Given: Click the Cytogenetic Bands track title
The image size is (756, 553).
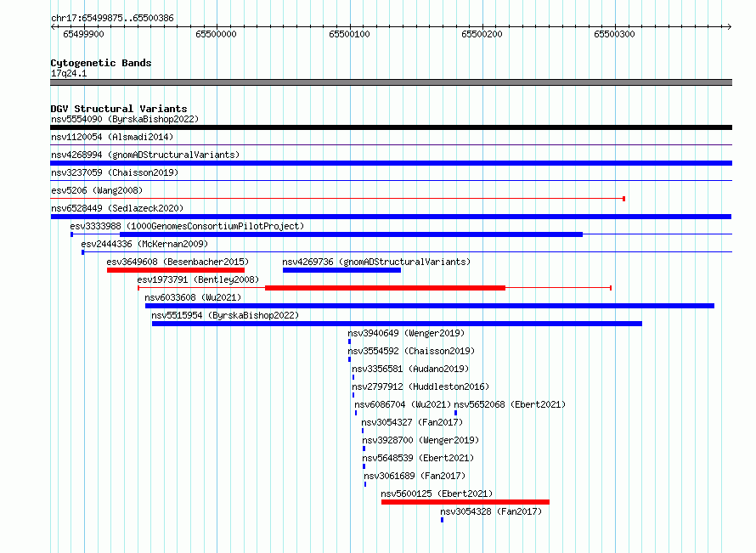Looking at the screenshot, I should pyautogui.click(x=101, y=63).
